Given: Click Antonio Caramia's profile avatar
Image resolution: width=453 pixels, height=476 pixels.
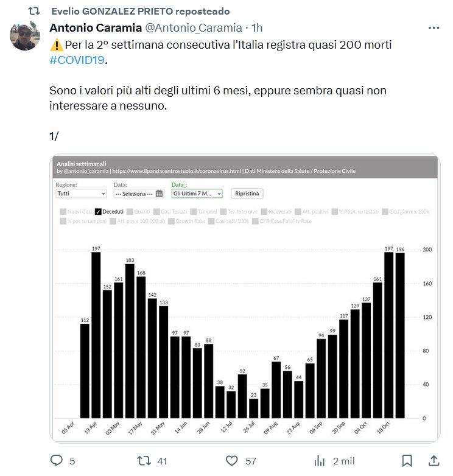Looking at the screenshot, I should [x=25, y=36].
